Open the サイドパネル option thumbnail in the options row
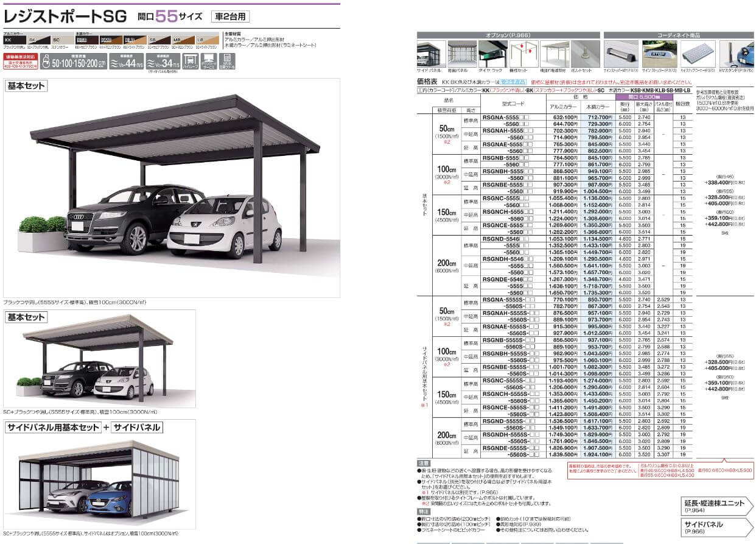 pos(430,54)
